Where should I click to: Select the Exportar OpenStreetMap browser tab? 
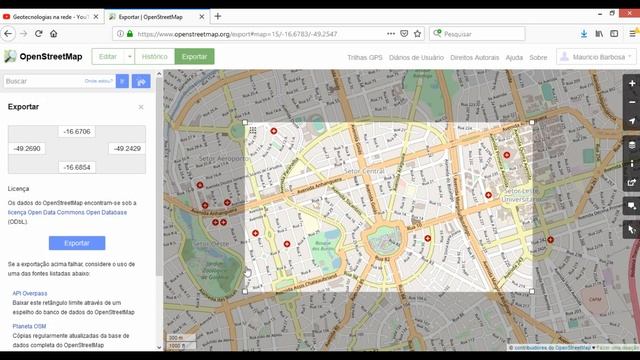(x=156, y=17)
